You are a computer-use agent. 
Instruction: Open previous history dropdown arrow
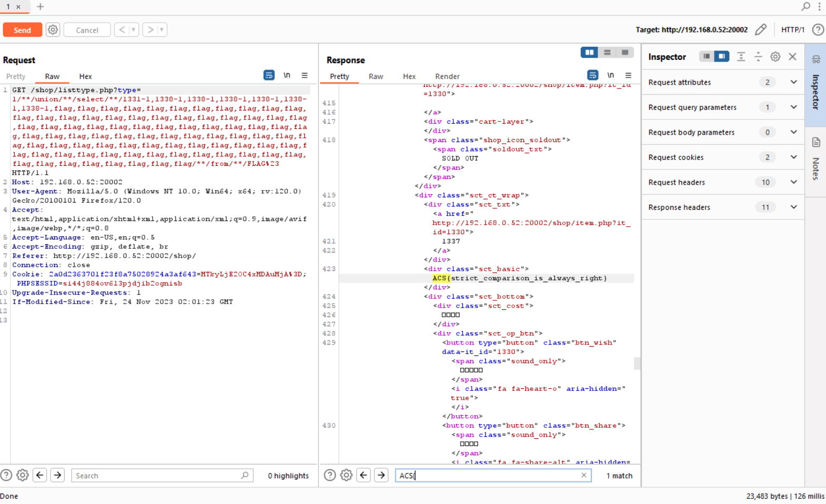coord(134,30)
